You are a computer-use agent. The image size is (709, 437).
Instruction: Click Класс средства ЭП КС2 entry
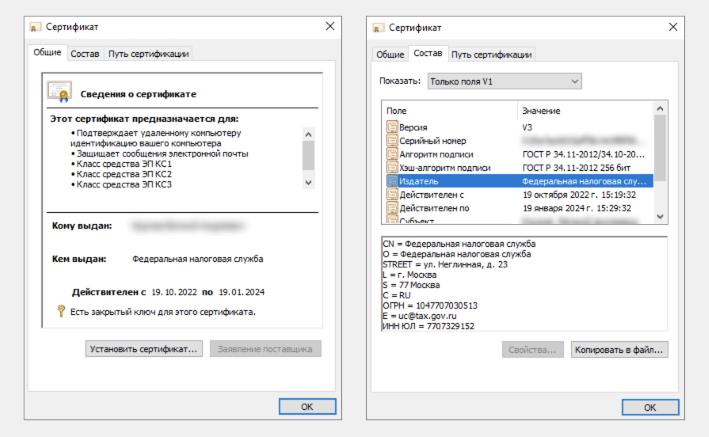click(124, 174)
